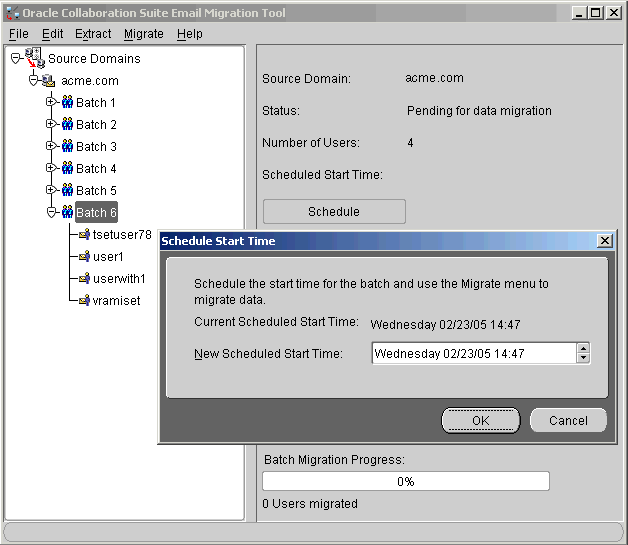
Task: Click the Batch 2 group icon
Action: click(x=67, y=124)
